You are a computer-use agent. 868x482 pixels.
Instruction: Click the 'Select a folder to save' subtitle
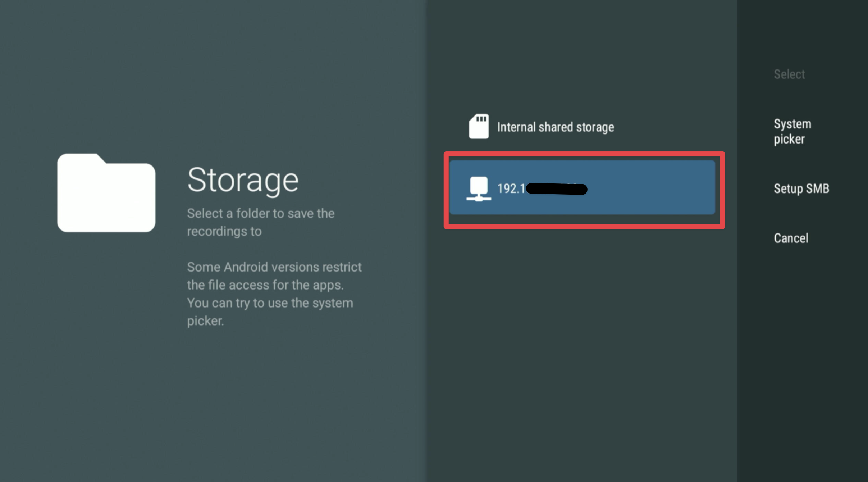click(x=261, y=213)
